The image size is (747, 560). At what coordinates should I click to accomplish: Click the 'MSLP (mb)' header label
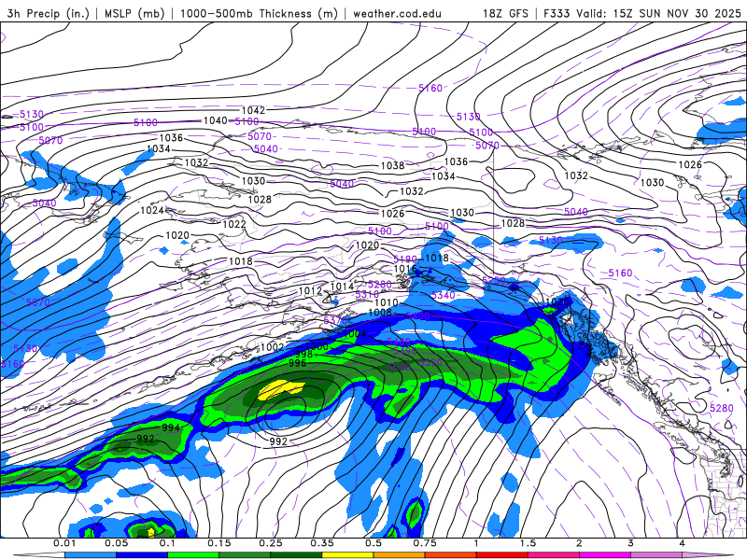pyautogui.click(x=134, y=13)
